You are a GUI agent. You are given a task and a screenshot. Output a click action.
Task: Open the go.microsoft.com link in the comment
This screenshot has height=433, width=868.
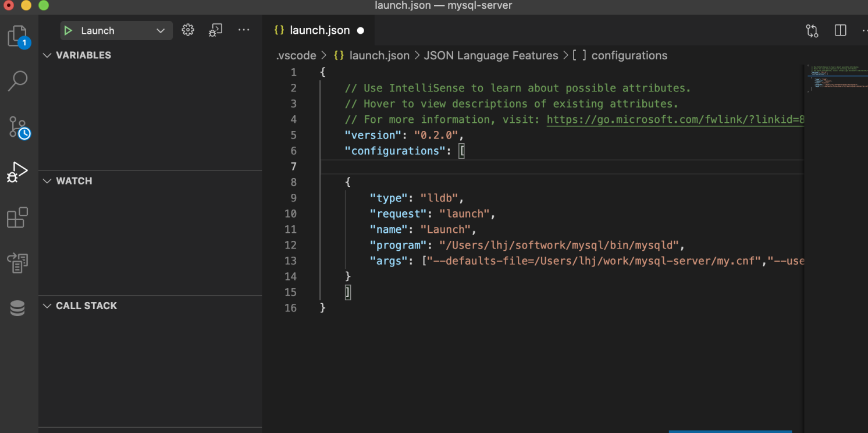click(x=675, y=119)
